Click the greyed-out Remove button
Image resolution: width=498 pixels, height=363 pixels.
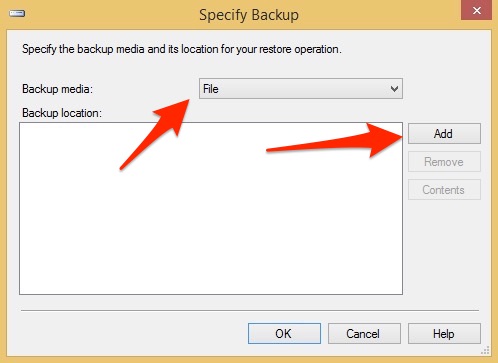[444, 162]
